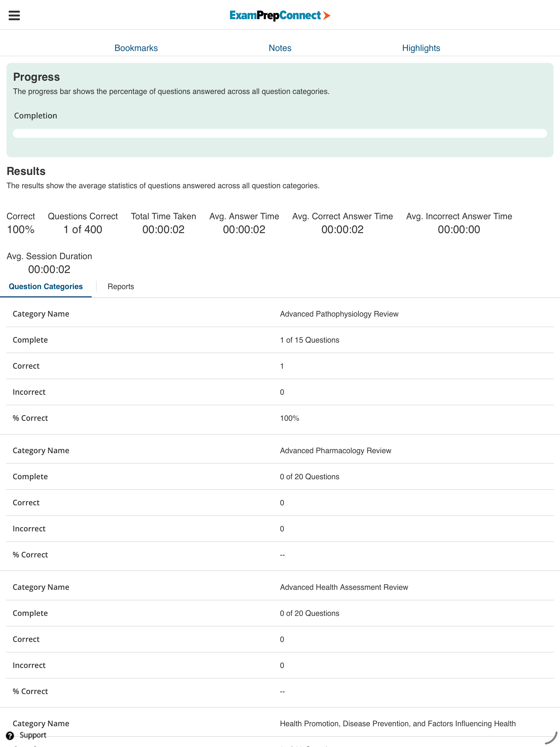Open the Support help widget
The image size is (560, 747).
28,735
